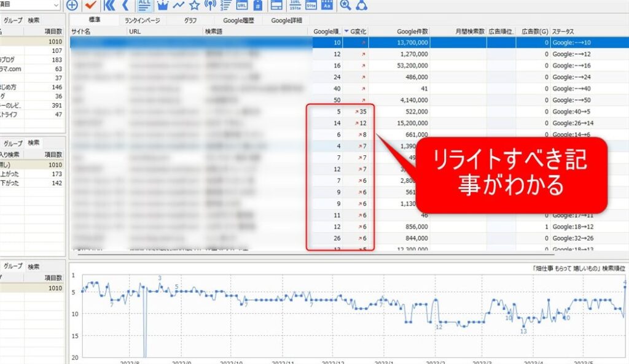
Task: Open the グラフ tab
Action: tap(190, 20)
